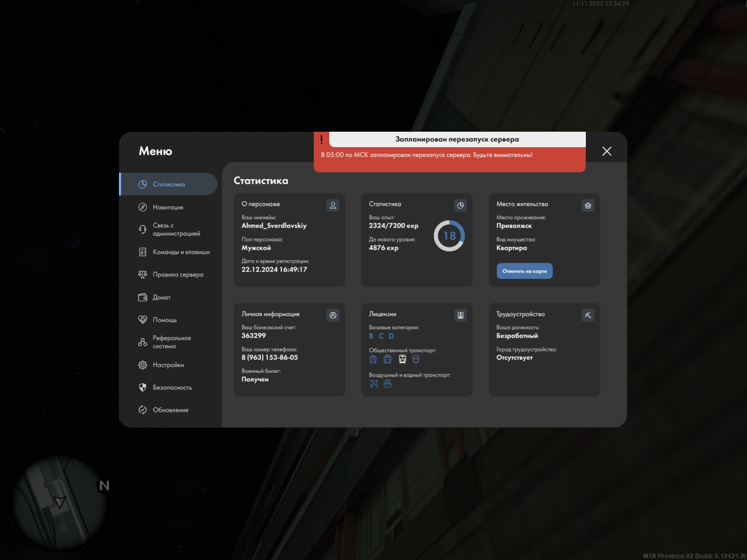Close the menu with the X button
747x560 pixels.
pos(607,151)
